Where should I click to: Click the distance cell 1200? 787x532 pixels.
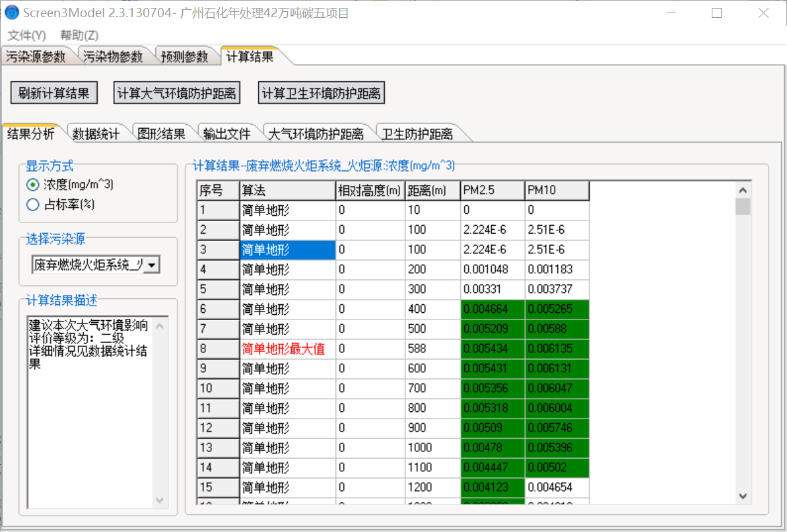(432, 487)
